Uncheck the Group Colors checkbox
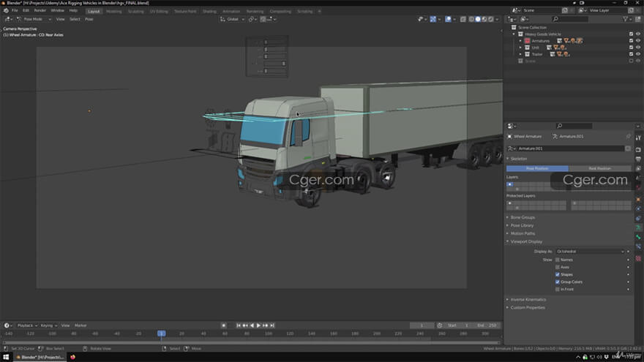 [x=558, y=282]
